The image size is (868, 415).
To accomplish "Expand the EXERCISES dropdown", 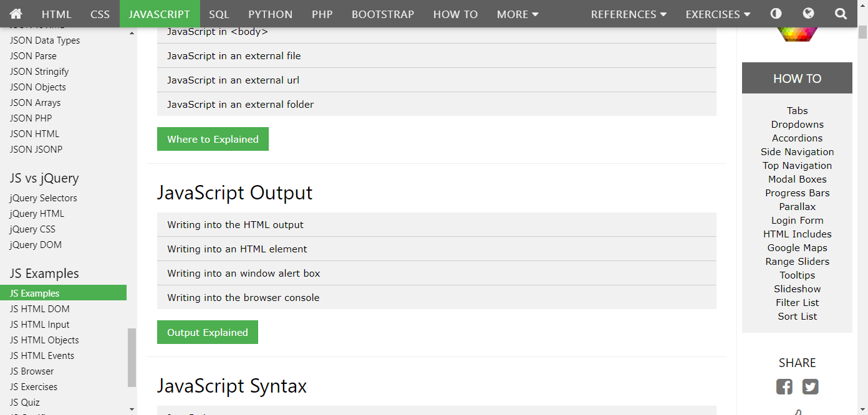I will (718, 14).
